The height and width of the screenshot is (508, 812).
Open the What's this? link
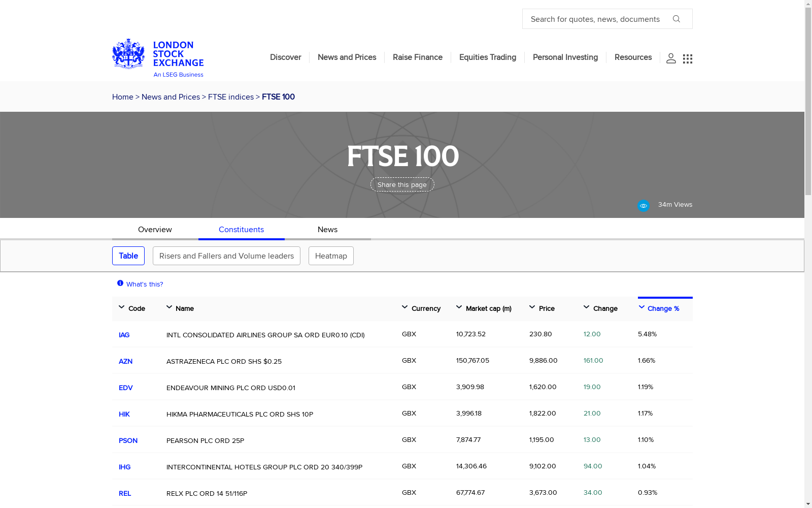tap(145, 284)
